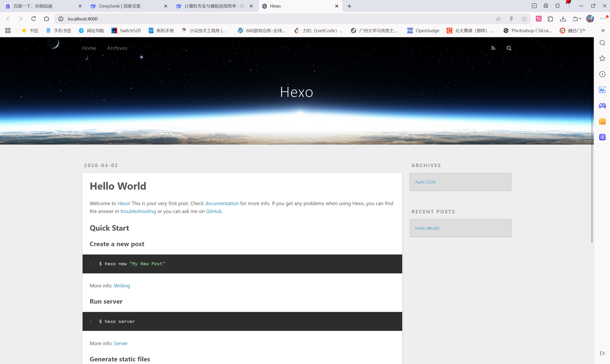The image size is (610, 364).
Task: Follow the troubleshooting link in post
Action: pos(138,211)
